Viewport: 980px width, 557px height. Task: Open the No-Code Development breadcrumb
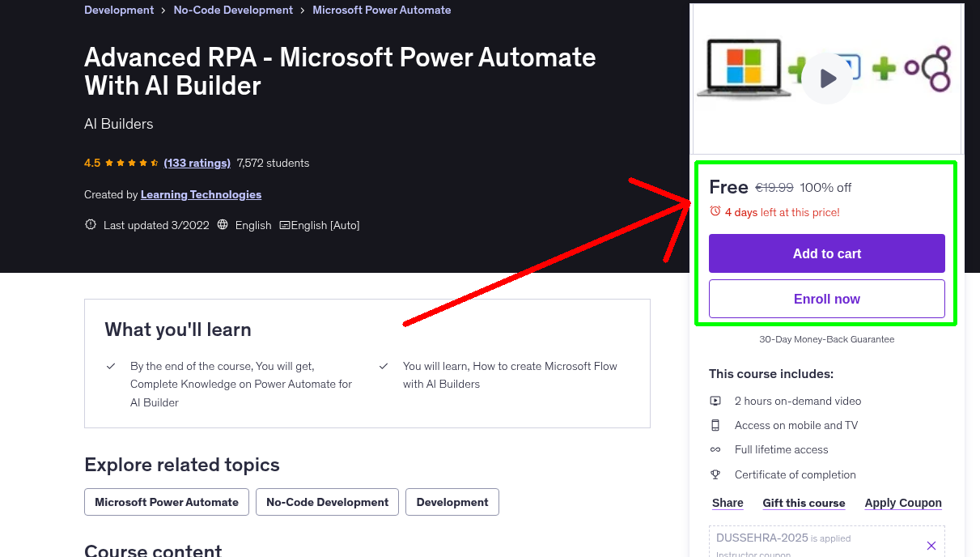click(x=233, y=10)
